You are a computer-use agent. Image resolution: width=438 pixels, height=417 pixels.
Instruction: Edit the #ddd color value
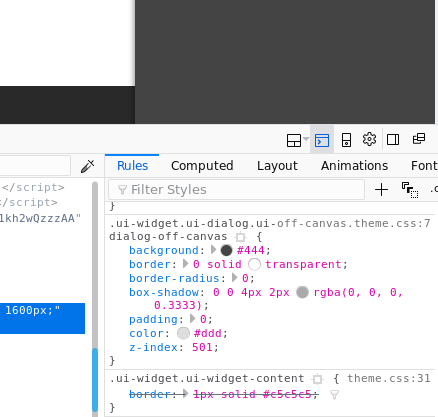tap(208, 333)
